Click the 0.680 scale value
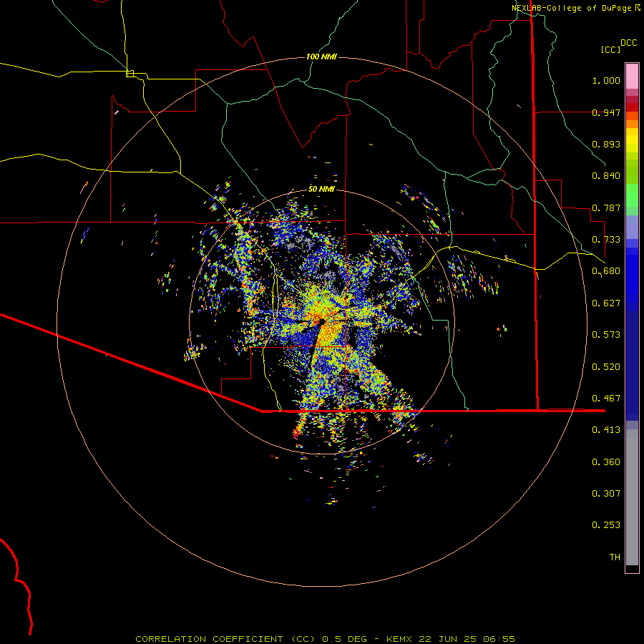 (606, 271)
